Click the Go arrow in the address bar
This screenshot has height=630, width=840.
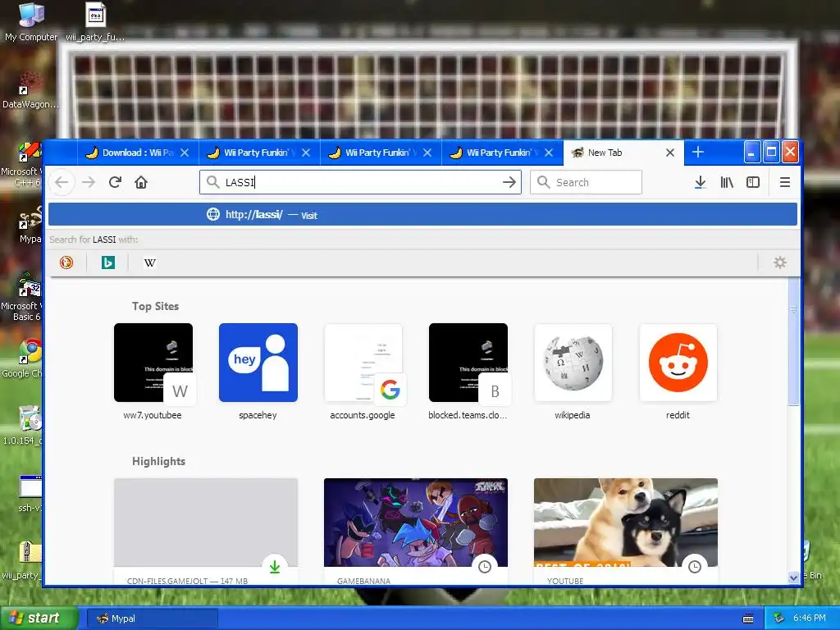pos(509,182)
